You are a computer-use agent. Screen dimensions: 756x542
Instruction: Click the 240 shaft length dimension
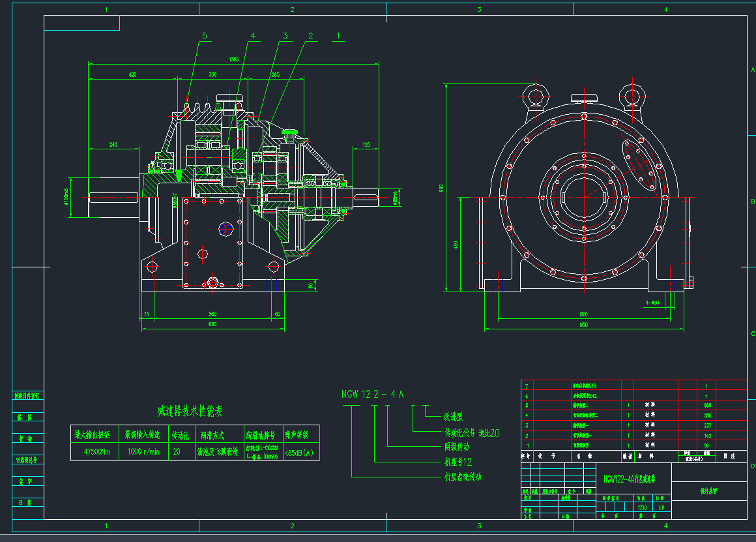point(113,144)
